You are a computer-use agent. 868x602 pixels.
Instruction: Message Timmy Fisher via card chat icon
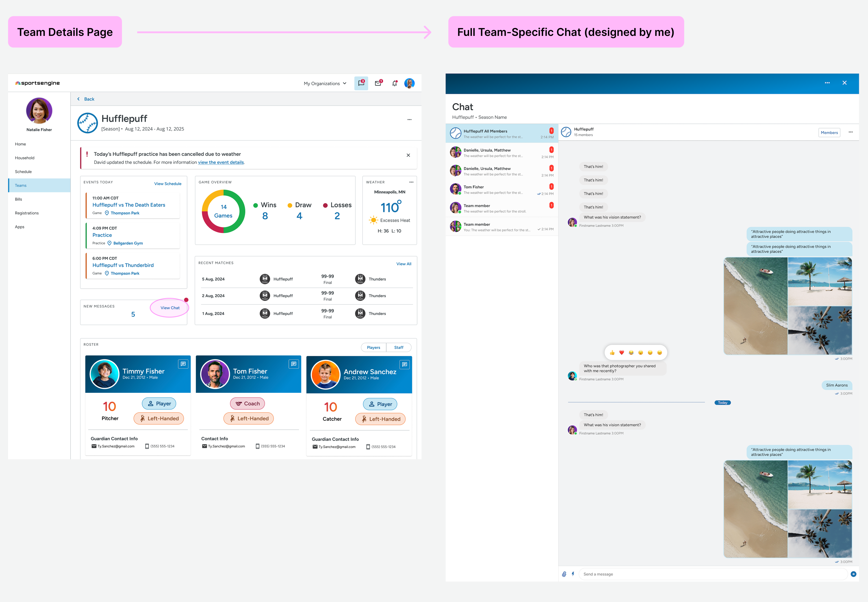pos(183,364)
